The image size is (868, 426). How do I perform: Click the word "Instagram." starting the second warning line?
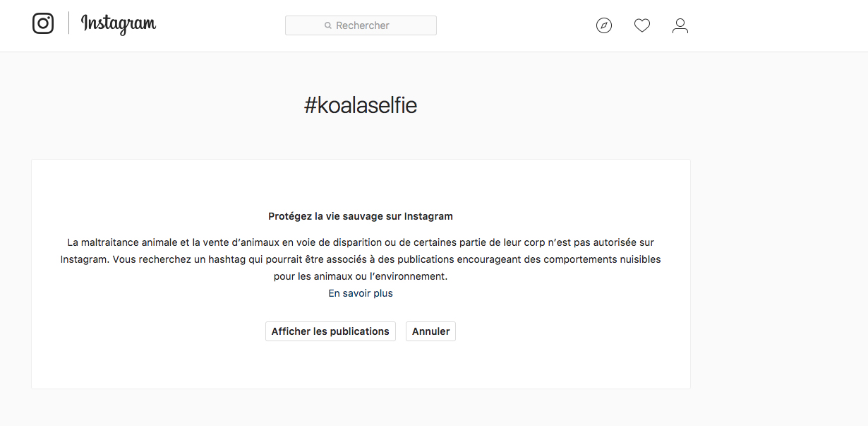pyautogui.click(x=85, y=259)
